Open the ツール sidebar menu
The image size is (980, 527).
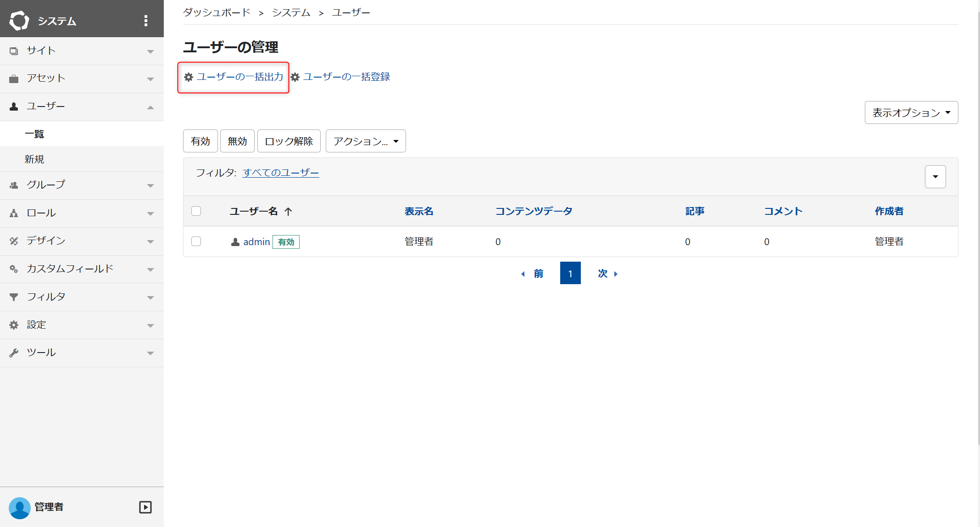[x=82, y=353]
